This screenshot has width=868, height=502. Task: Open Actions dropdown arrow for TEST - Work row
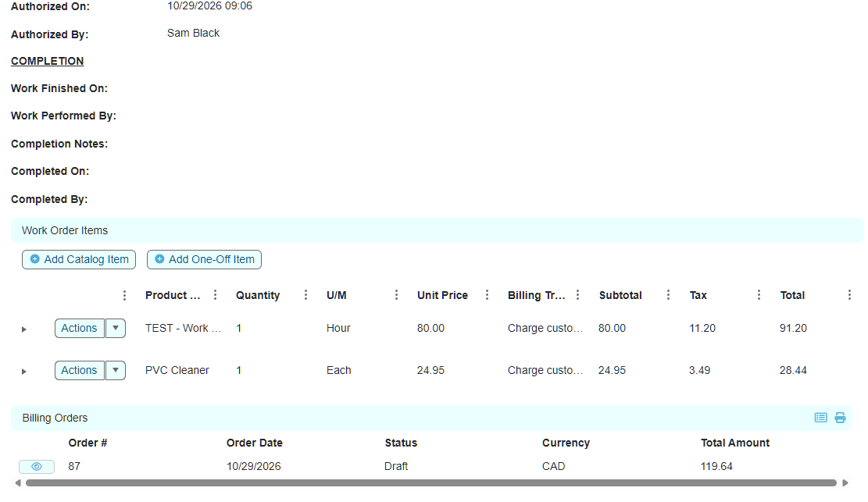click(115, 328)
